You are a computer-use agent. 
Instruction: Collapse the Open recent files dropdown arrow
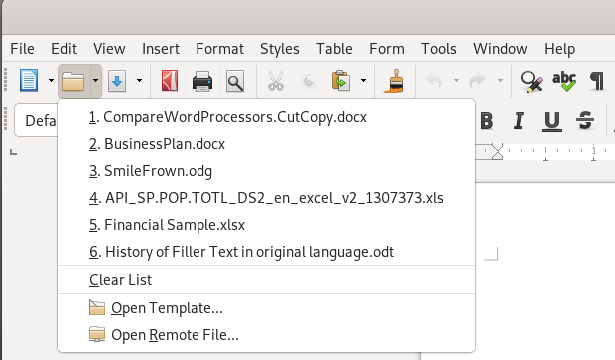95,81
